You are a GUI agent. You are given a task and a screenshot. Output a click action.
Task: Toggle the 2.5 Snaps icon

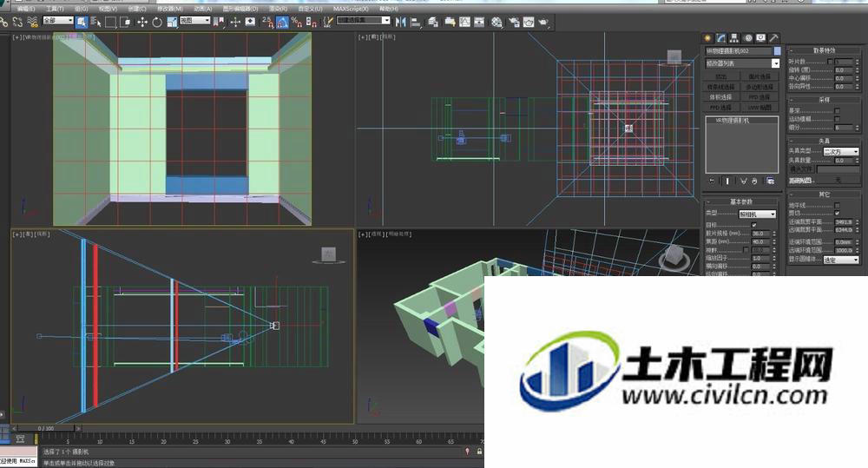[x=267, y=22]
